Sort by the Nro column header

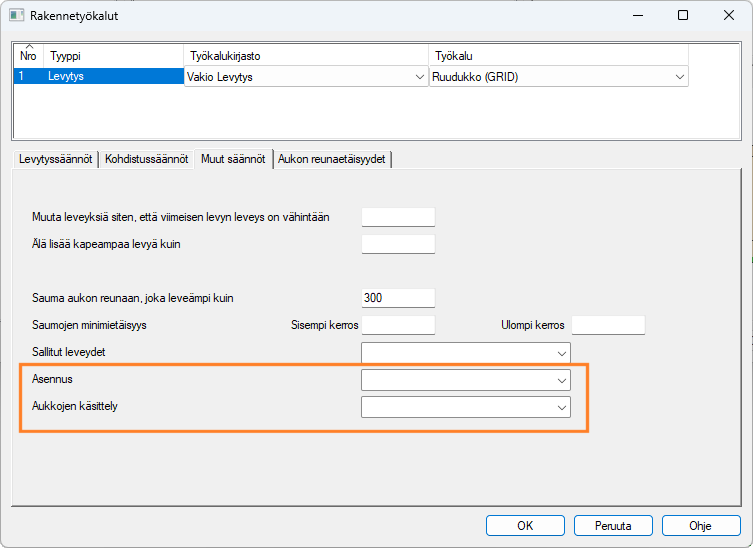[28, 56]
